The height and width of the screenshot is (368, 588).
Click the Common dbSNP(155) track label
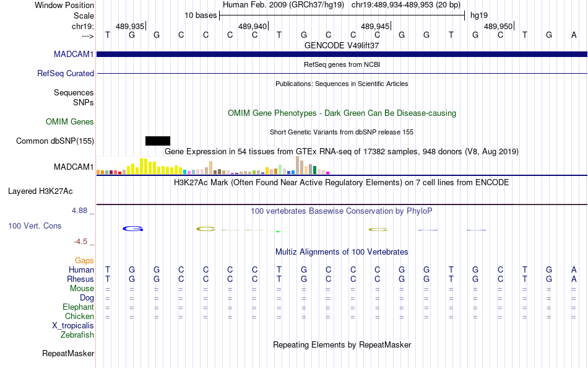click(55, 141)
